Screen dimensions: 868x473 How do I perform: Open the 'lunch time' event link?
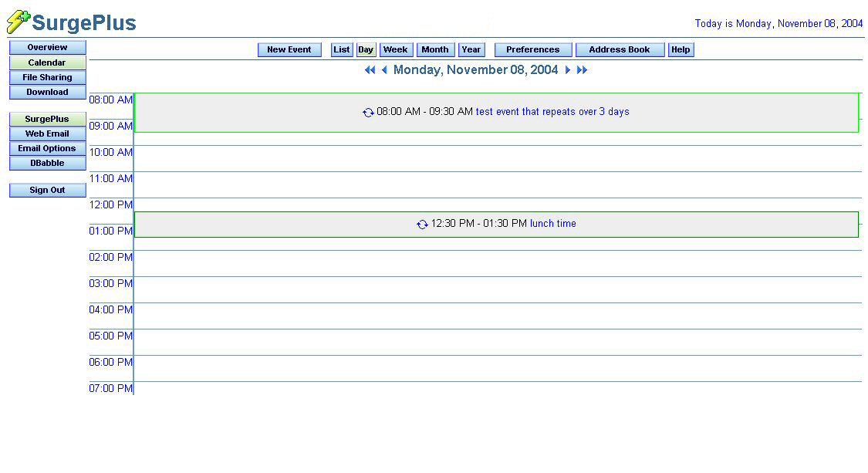pos(552,224)
